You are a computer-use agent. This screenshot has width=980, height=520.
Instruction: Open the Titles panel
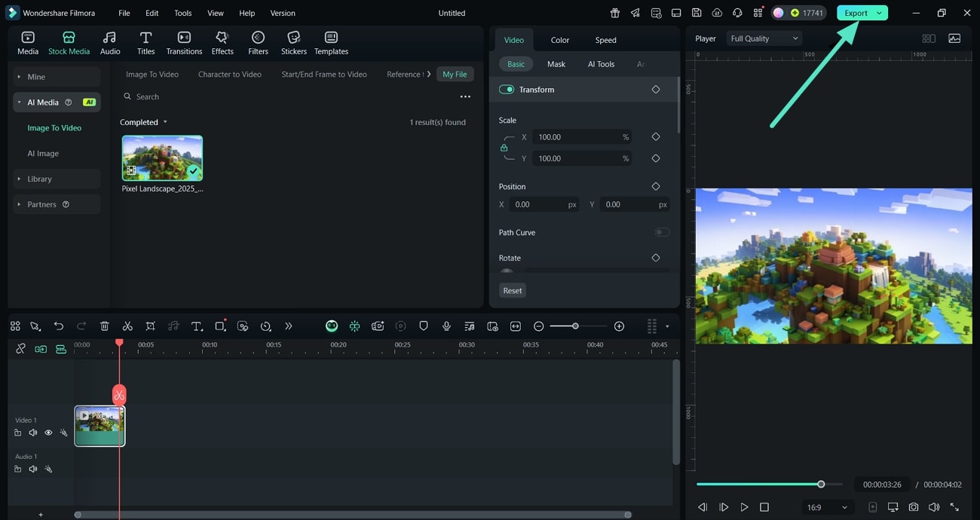pyautogui.click(x=146, y=43)
